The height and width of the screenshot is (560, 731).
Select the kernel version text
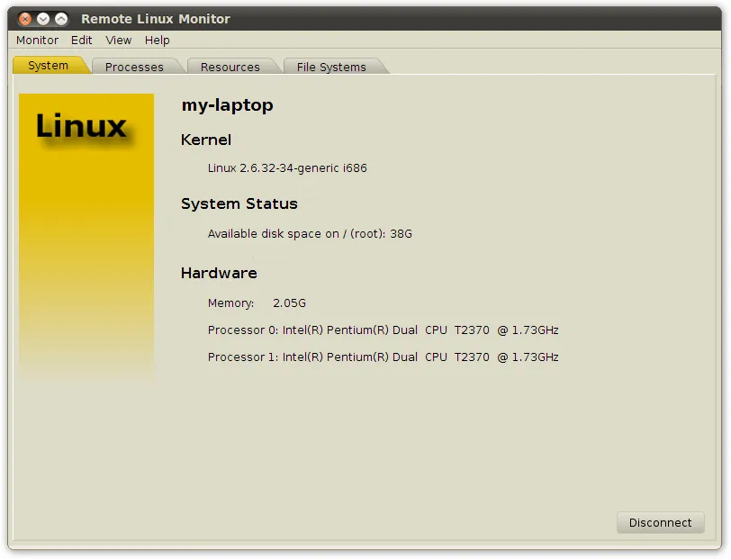click(x=286, y=167)
